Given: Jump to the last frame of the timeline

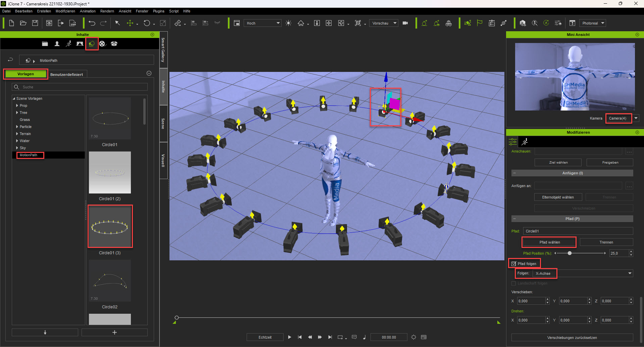Looking at the screenshot, I should pos(330,337).
